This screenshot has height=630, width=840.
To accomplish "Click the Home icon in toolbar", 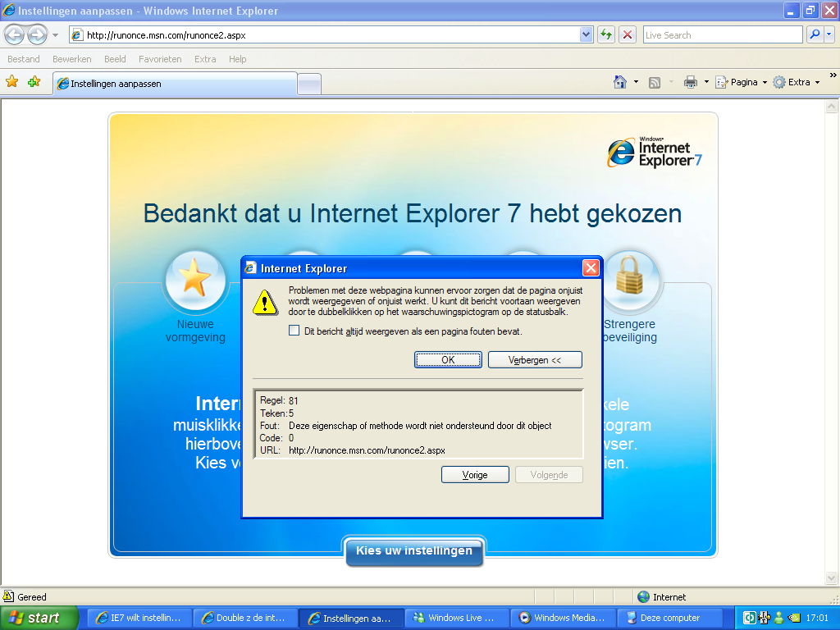I will click(621, 82).
